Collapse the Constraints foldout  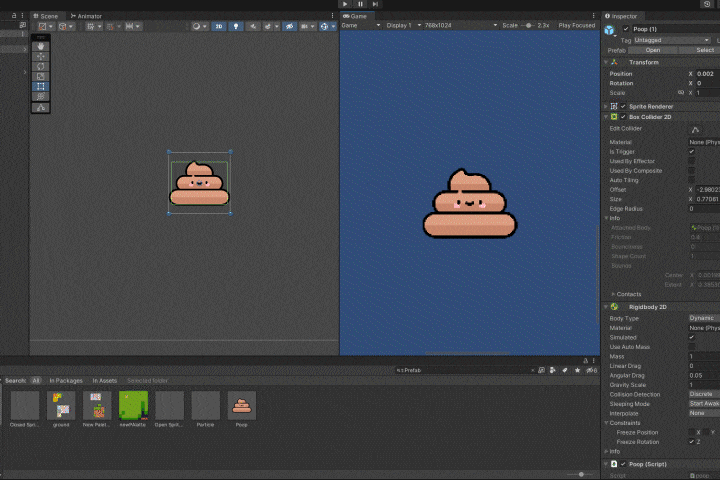click(607, 423)
